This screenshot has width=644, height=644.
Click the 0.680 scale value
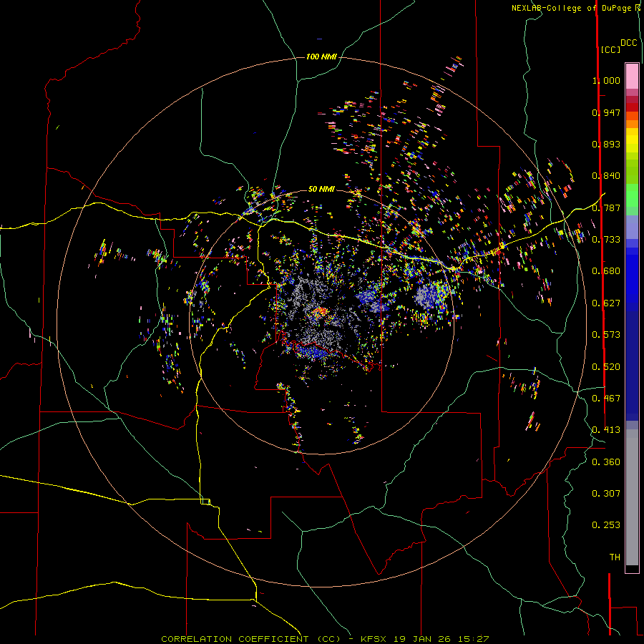point(606,271)
